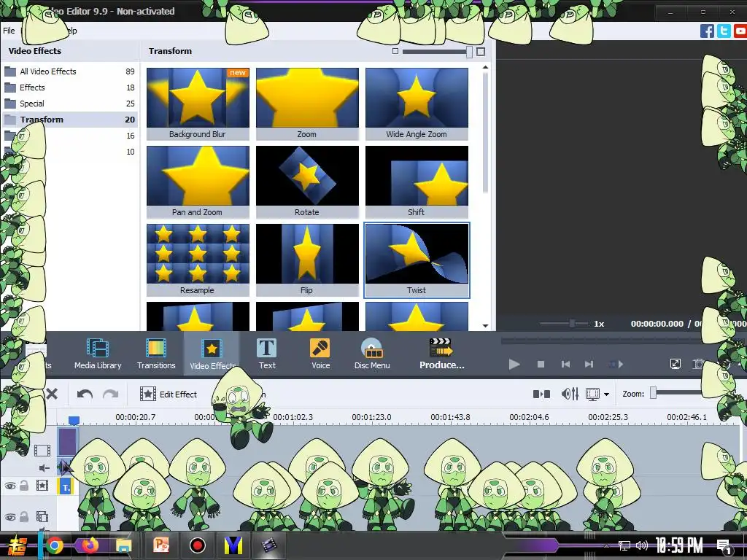This screenshot has height=560, width=747.
Task: Toggle lock on video effects track
Action: pos(24,486)
